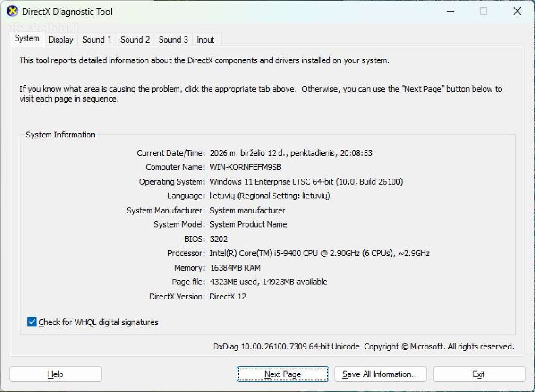Screen dimensions: 535x392
Task: Click the DirectX Diagnostic Tool title icon
Action: point(12,11)
